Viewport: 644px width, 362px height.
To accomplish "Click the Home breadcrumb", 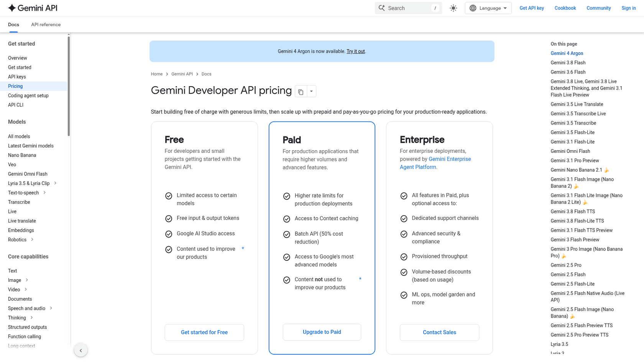I will (x=157, y=74).
